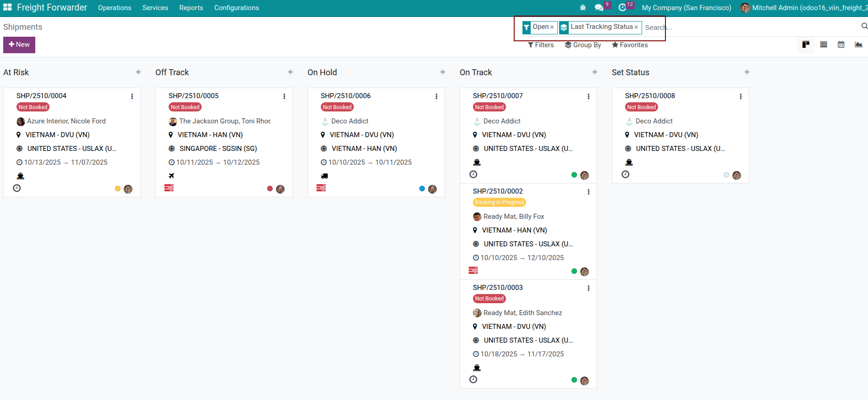Open the activities clock icon in navbar

[x=622, y=8]
